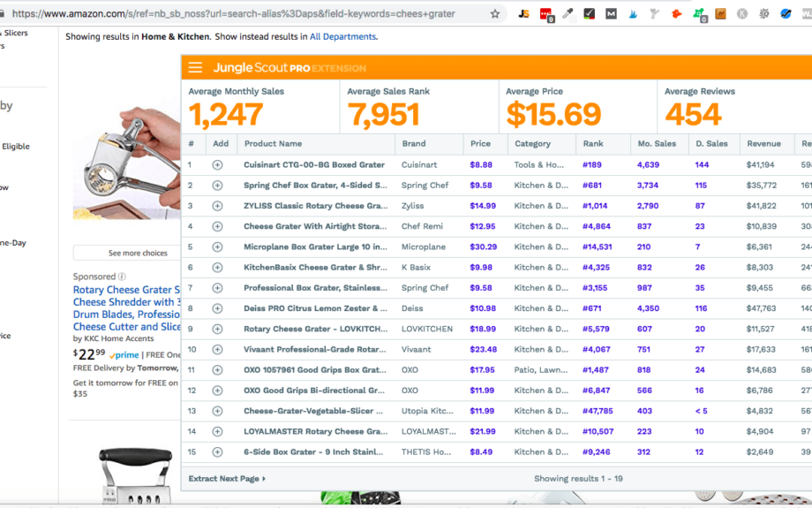
Task: Click the Patio, Lawn... category cell
Action: tap(541, 370)
